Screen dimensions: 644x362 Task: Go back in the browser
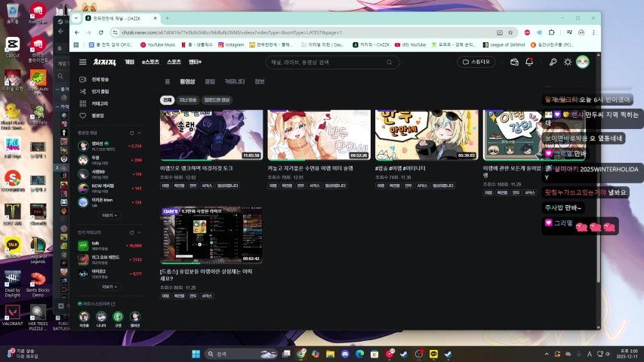77,32
